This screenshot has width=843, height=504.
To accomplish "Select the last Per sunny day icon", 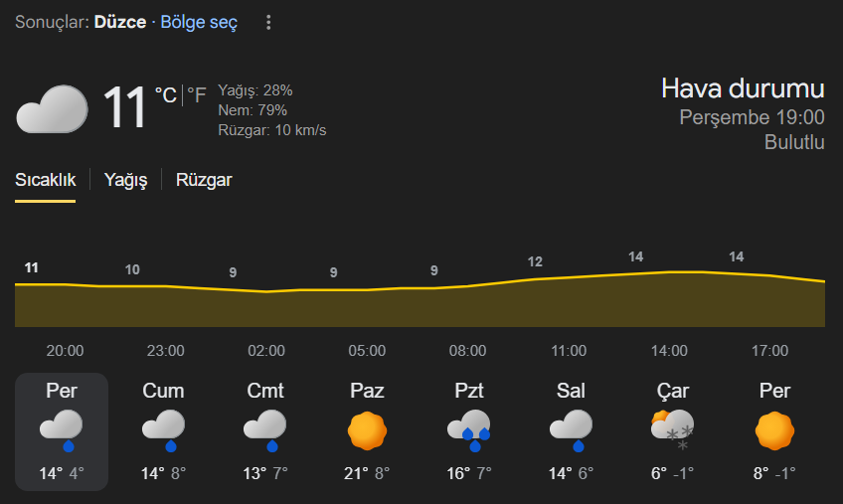I will (774, 429).
